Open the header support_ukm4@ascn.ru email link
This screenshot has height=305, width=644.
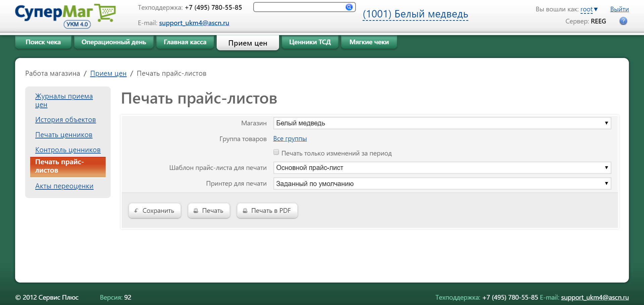coord(194,23)
